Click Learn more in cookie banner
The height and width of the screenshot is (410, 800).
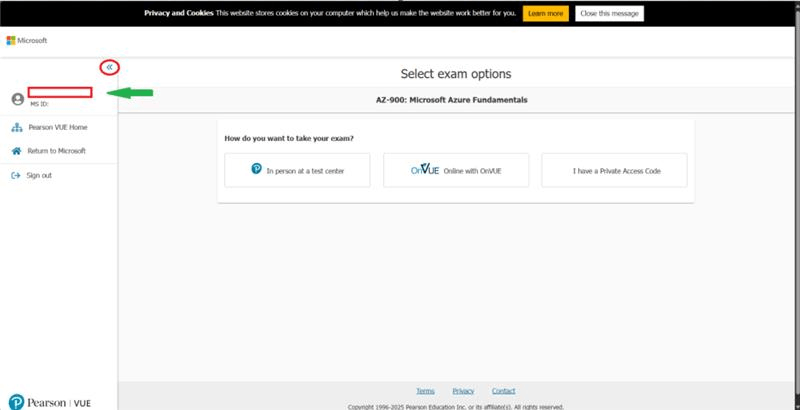point(545,13)
